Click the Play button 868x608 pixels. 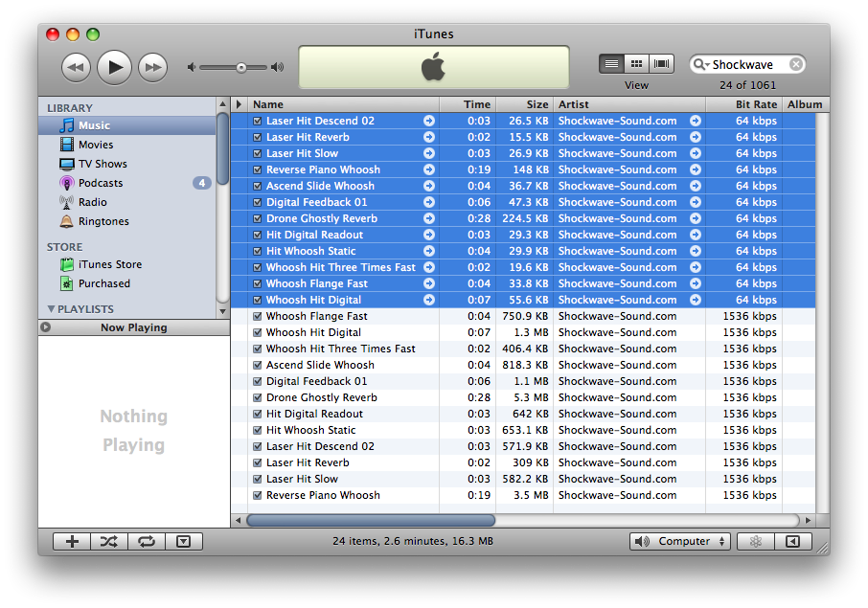tap(114, 66)
